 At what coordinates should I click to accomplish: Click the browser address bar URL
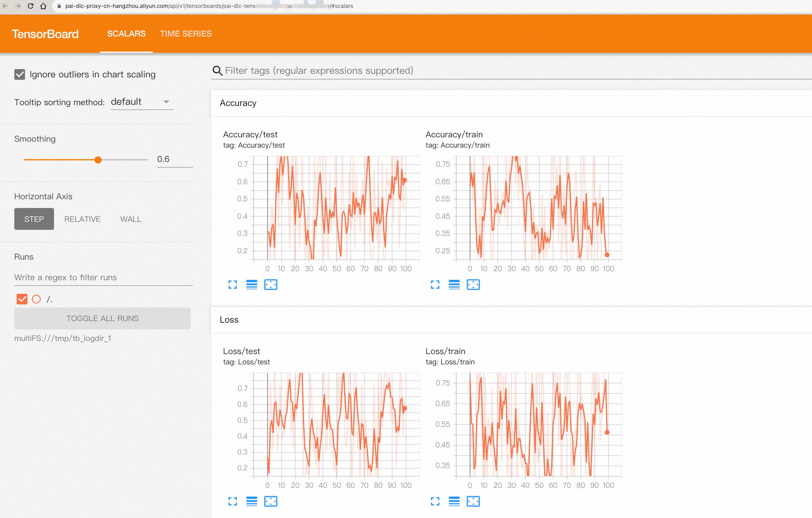point(209,6)
